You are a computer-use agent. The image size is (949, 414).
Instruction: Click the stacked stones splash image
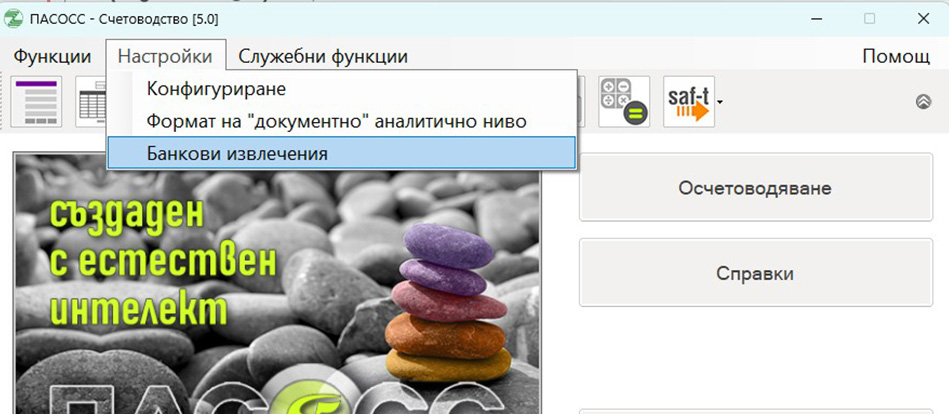point(277,284)
